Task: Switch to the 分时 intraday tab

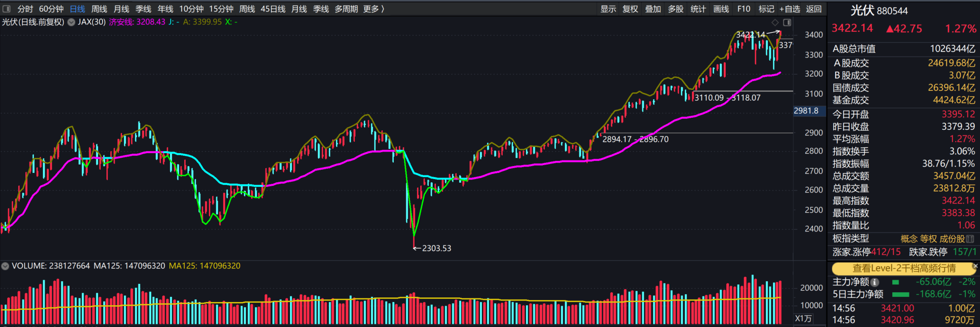Action: click(25, 9)
